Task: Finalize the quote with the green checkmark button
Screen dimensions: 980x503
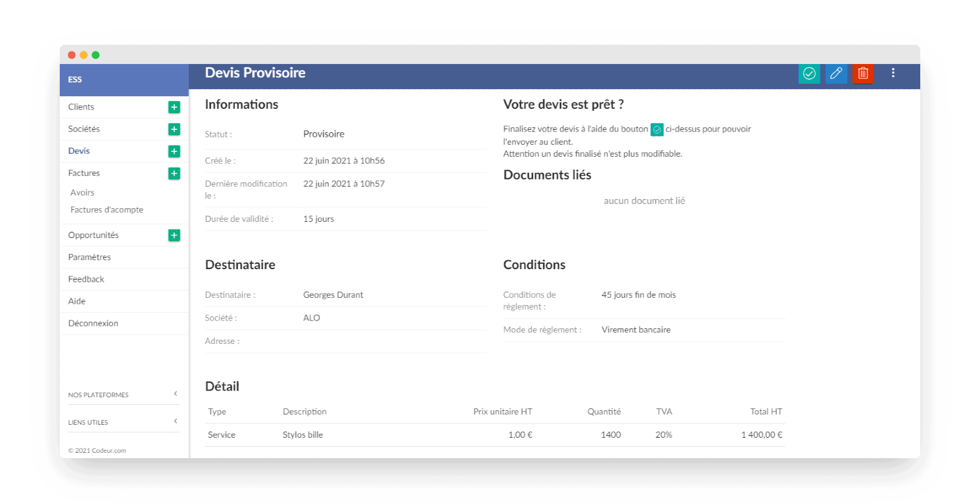Action: (x=809, y=74)
